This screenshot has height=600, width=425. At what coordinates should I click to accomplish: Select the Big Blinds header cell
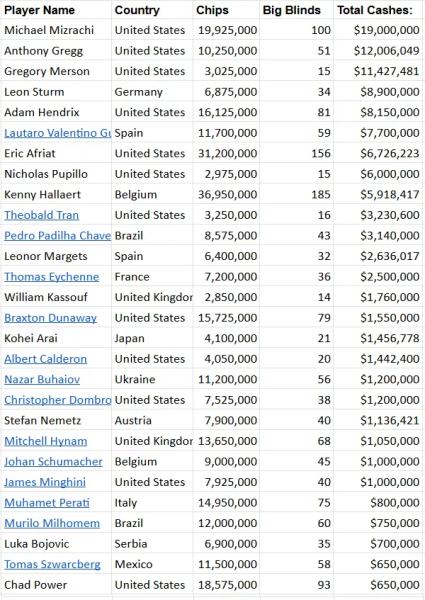pos(296,10)
